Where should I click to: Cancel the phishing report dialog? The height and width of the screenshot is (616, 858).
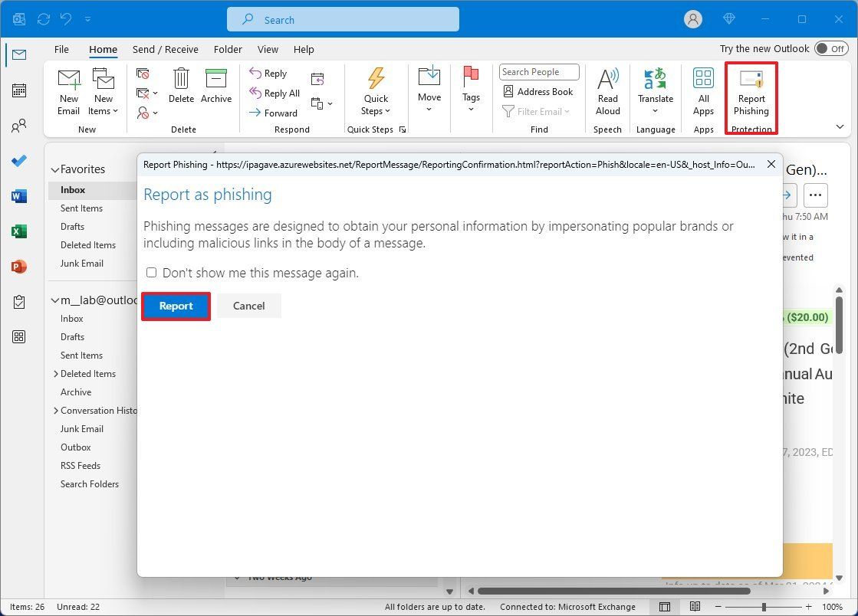(x=248, y=305)
